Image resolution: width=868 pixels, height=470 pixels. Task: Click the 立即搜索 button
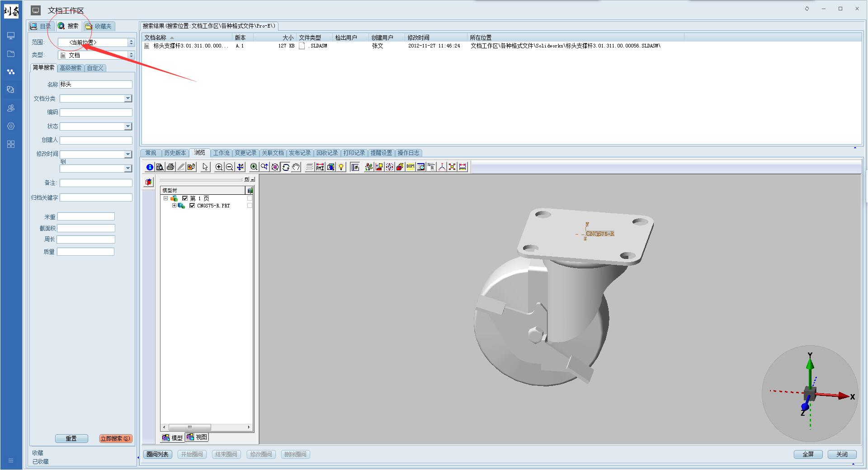pyautogui.click(x=115, y=438)
